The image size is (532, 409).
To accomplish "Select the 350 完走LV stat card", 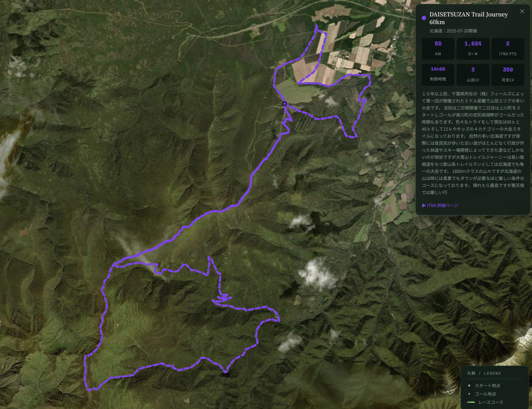I will click(x=508, y=75).
